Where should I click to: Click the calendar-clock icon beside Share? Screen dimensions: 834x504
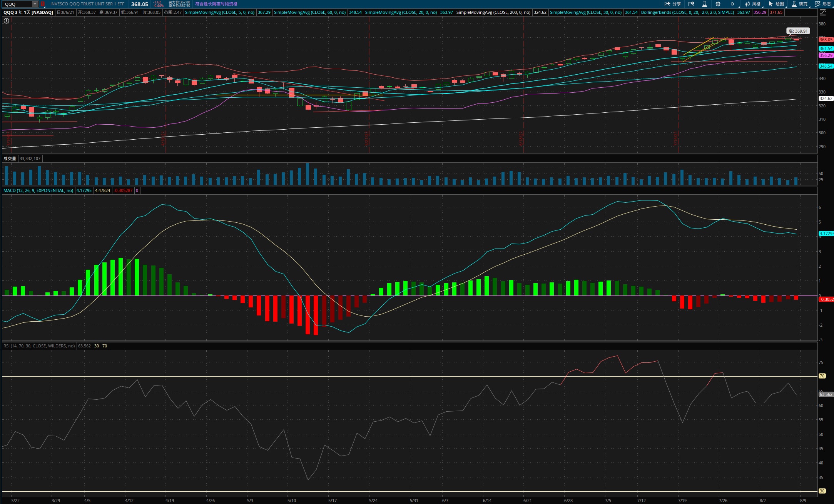(x=691, y=4)
